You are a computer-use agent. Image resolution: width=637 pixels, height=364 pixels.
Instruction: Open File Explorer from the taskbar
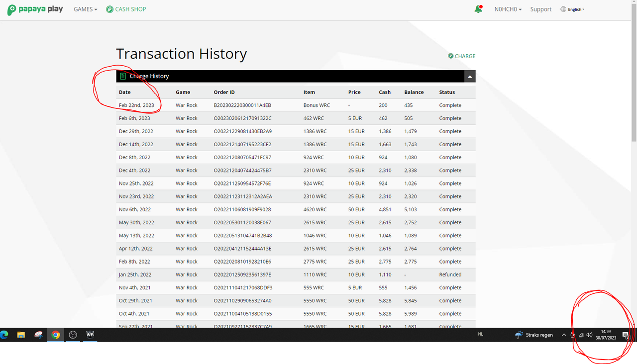click(x=21, y=335)
